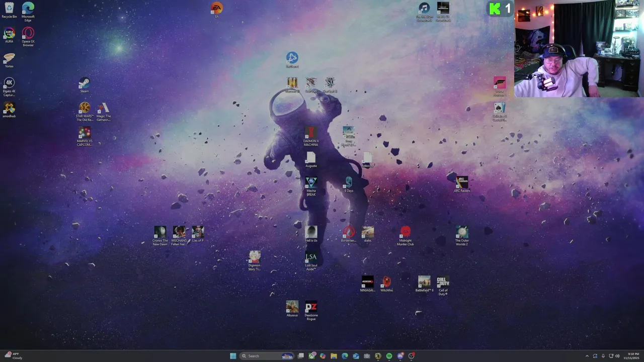Open the weather widget showing Cloudy
The height and width of the screenshot is (362, 644).
[14, 356]
